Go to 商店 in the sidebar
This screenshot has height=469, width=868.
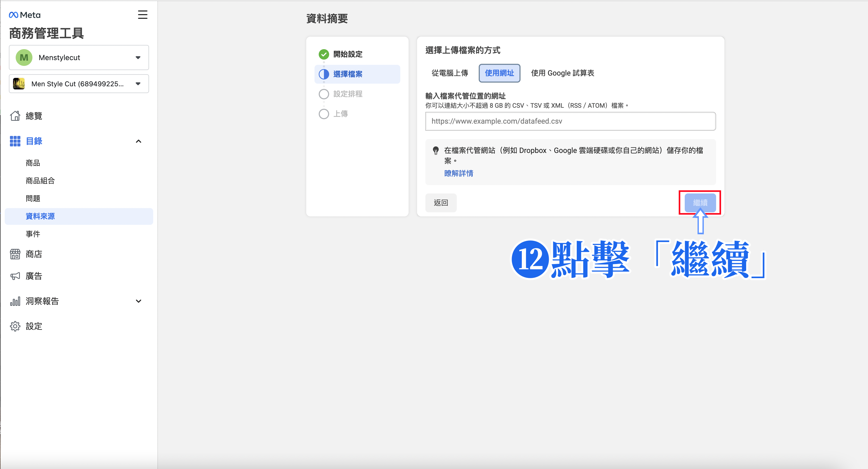click(34, 254)
